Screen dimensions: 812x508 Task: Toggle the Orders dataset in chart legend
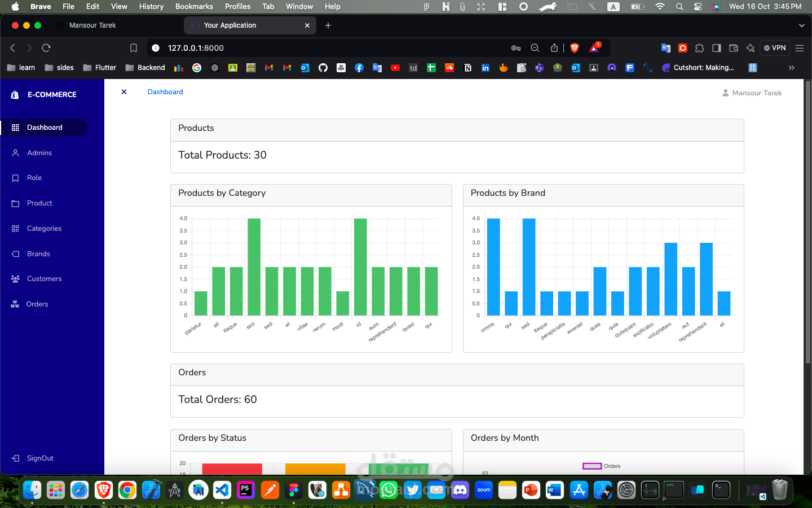(x=602, y=466)
